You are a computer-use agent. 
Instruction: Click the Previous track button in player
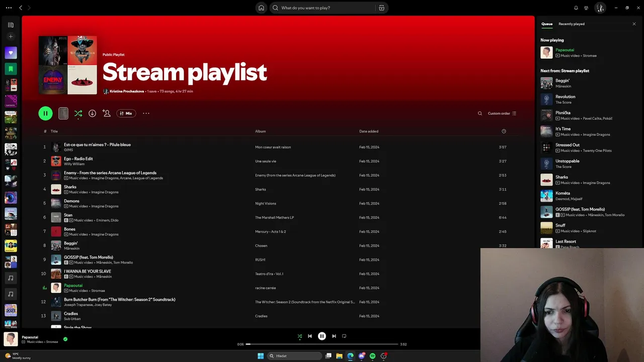coord(310,336)
